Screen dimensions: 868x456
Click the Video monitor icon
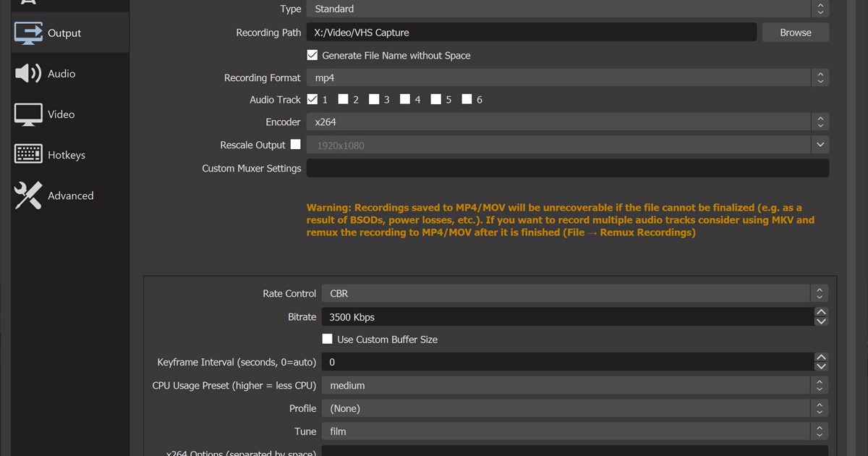28,114
